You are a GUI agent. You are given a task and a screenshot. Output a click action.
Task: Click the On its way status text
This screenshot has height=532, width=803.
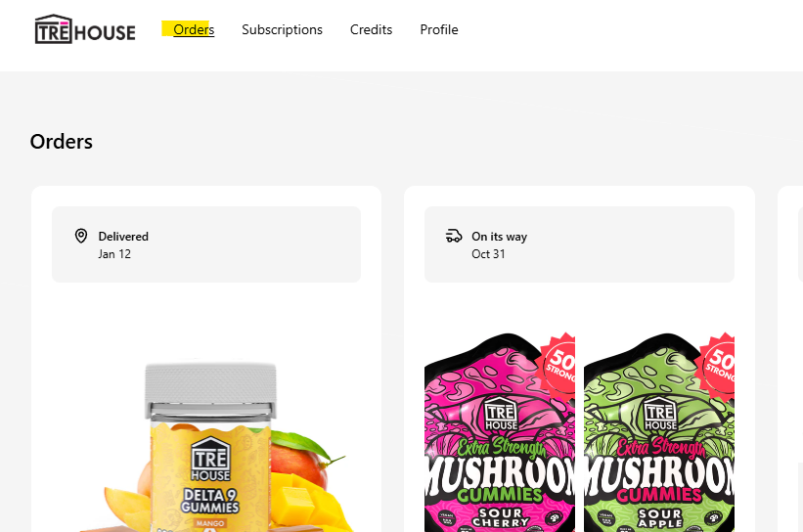point(500,237)
